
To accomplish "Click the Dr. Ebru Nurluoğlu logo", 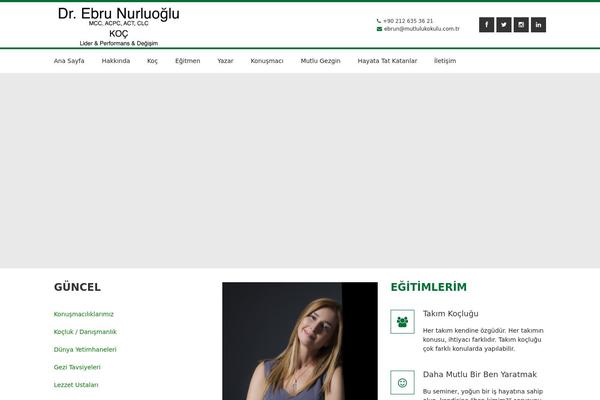I will (119, 26).
